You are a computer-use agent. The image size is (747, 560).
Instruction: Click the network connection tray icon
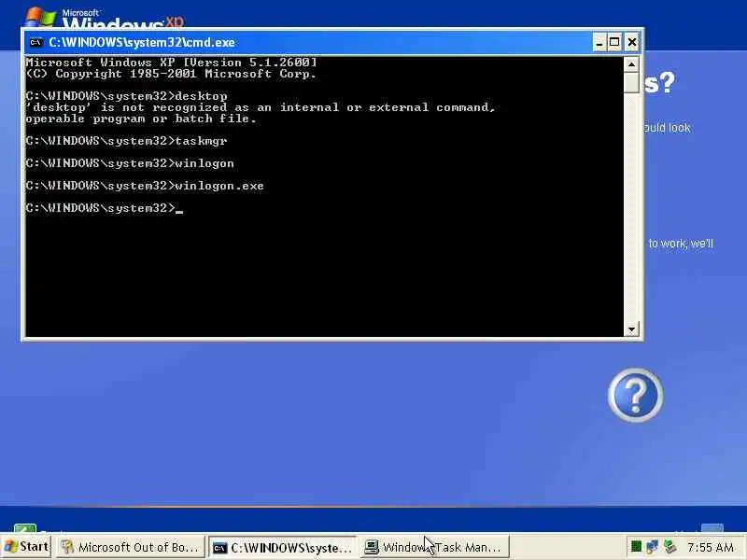click(x=652, y=547)
